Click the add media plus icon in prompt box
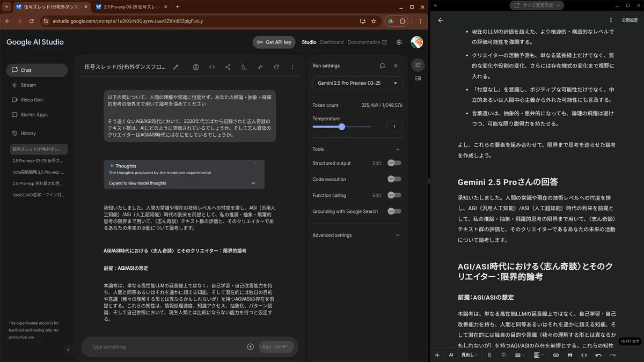 tap(250, 347)
